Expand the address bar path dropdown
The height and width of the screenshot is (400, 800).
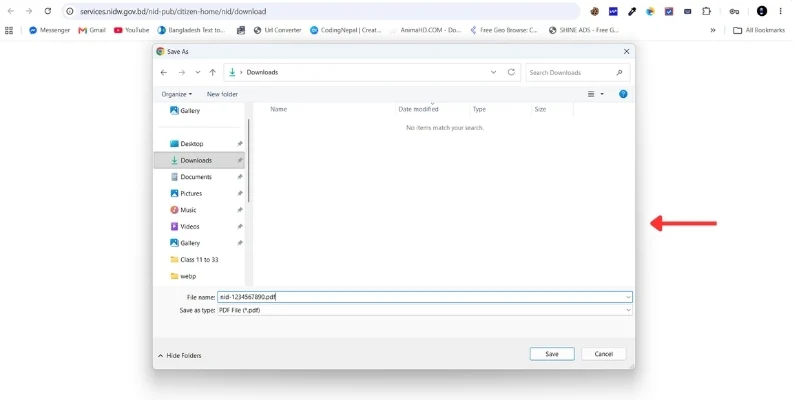coord(493,72)
